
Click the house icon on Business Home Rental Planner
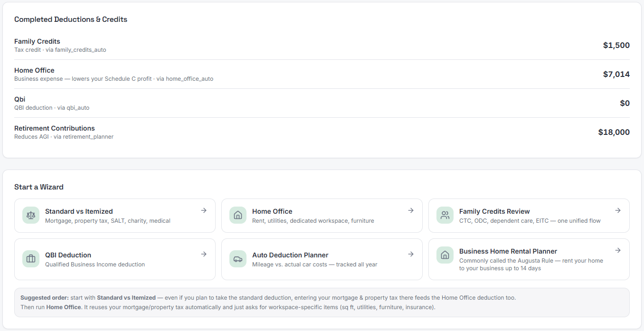pyautogui.click(x=445, y=255)
